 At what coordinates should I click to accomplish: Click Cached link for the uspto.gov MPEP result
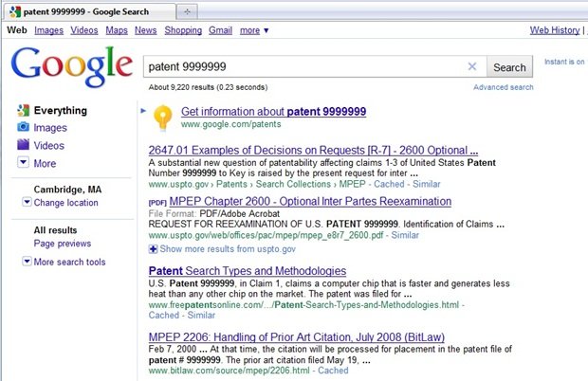tap(389, 184)
